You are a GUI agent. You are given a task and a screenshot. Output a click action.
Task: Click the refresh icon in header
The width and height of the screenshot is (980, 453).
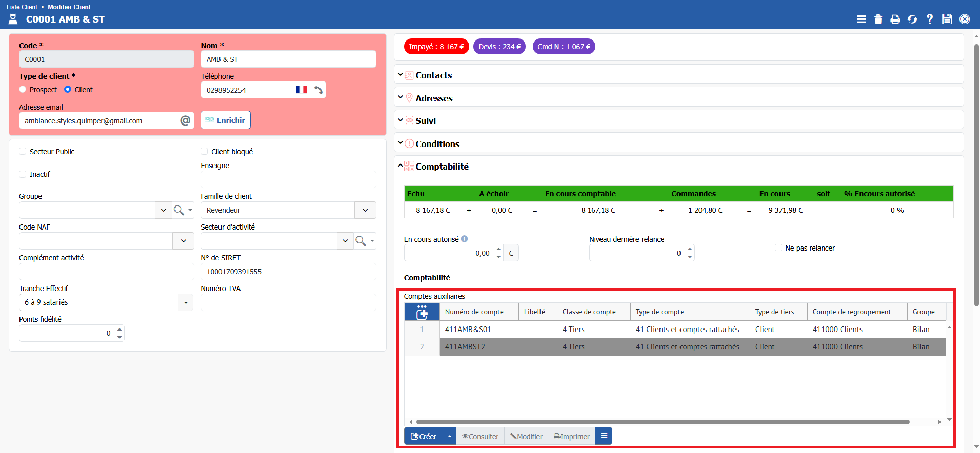click(912, 19)
